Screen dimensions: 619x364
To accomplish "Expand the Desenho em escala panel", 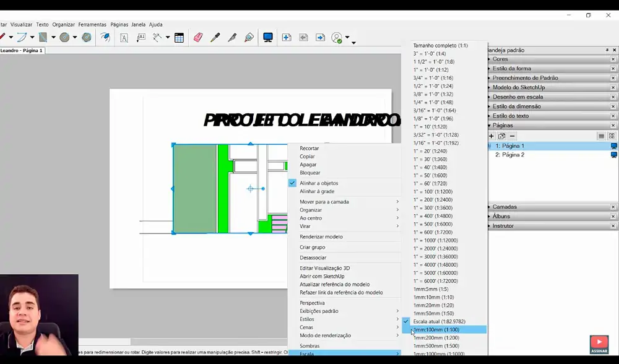I will [x=490, y=97].
